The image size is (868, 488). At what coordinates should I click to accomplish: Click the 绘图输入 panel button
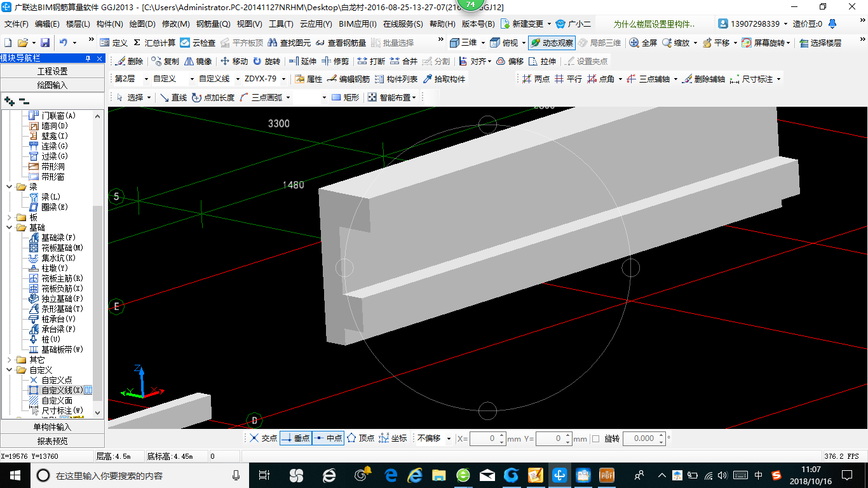coord(52,85)
